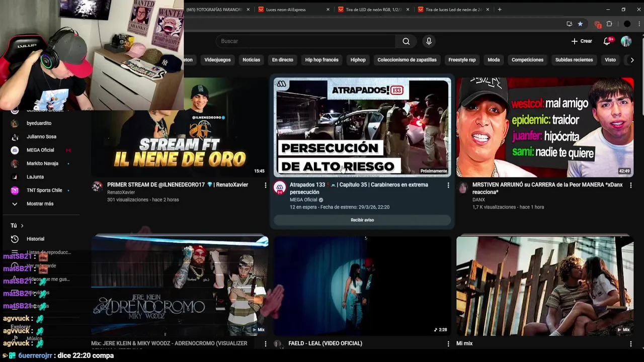Open options for Adrenocromo mix
The image size is (644, 362).
pos(266,344)
